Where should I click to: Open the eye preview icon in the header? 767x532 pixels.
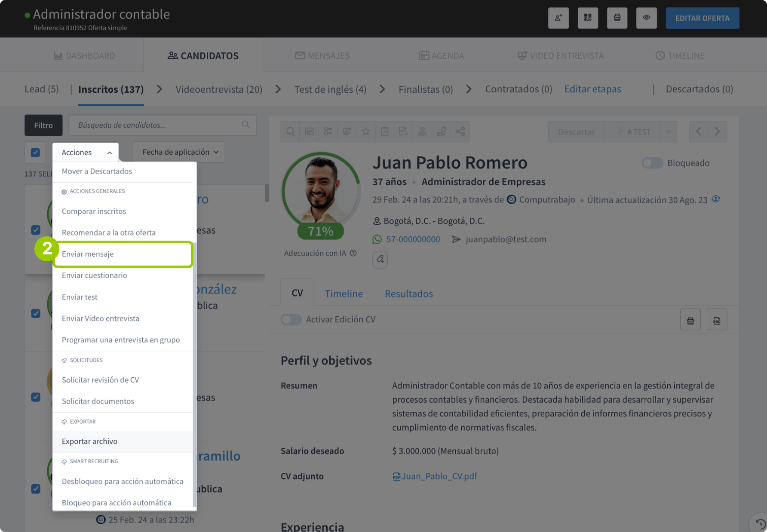[647, 18]
